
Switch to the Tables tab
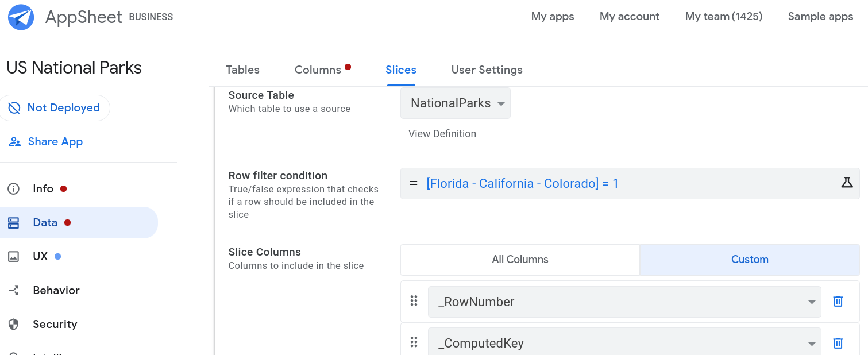pos(242,70)
